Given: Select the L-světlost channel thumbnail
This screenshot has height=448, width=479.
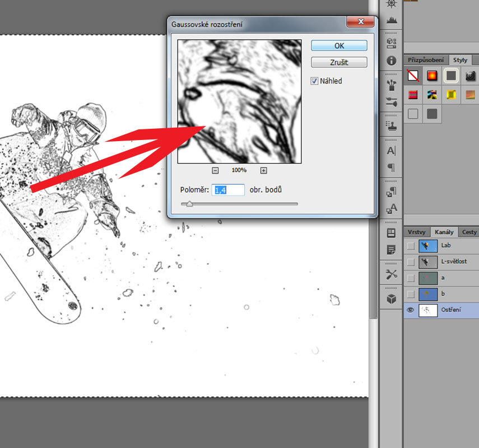Looking at the screenshot, I should click(428, 262).
